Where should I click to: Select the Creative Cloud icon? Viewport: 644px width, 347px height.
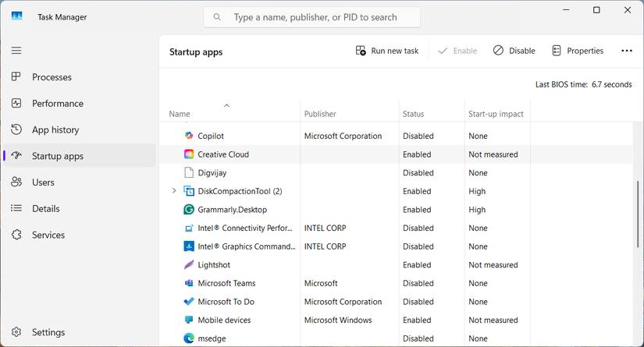click(x=189, y=154)
